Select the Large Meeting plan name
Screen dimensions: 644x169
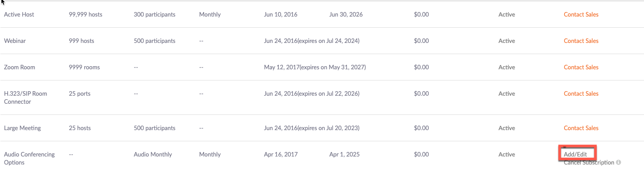pos(22,128)
